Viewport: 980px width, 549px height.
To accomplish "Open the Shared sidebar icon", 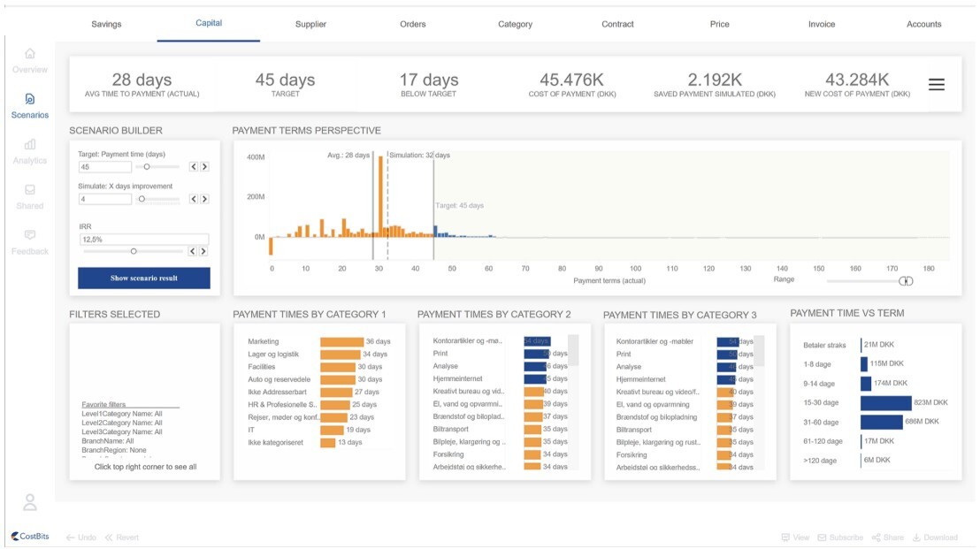I will (x=30, y=190).
